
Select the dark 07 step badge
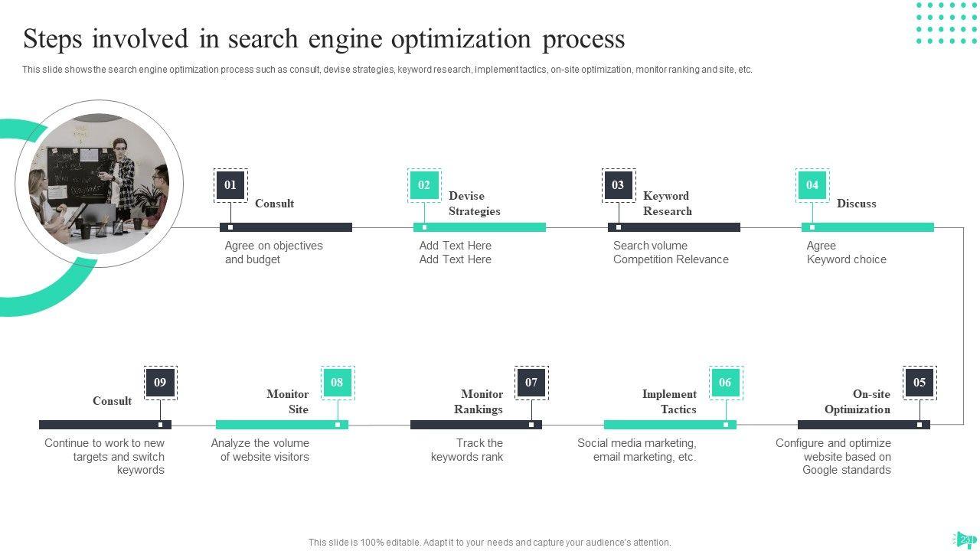click(531, 383)
